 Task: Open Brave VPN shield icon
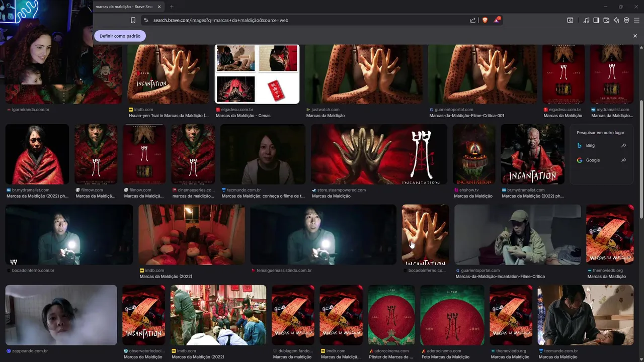626,20
